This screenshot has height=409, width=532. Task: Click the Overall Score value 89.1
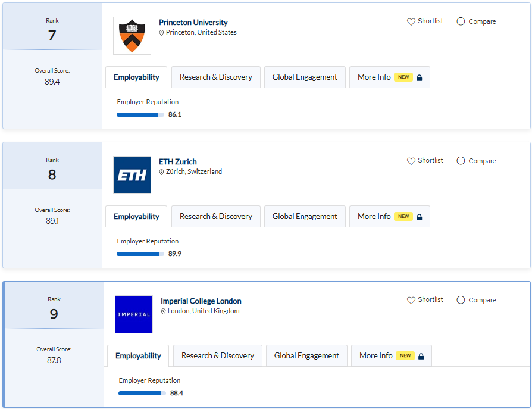point(52,221)
